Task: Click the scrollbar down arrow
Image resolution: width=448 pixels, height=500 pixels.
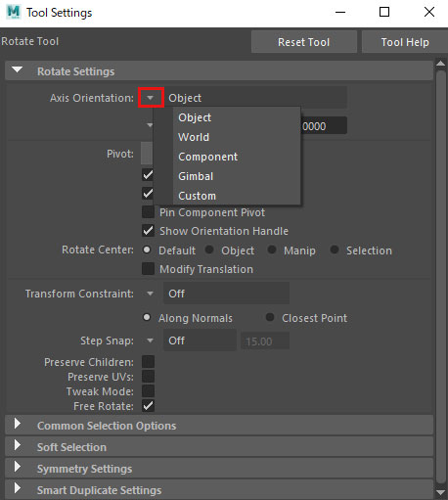Action: (x=440, y=492)
